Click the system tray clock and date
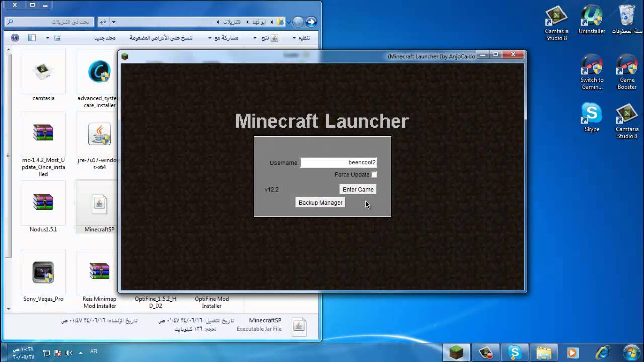The width and height of the screenshot is (644, 362). click(23, 352)
